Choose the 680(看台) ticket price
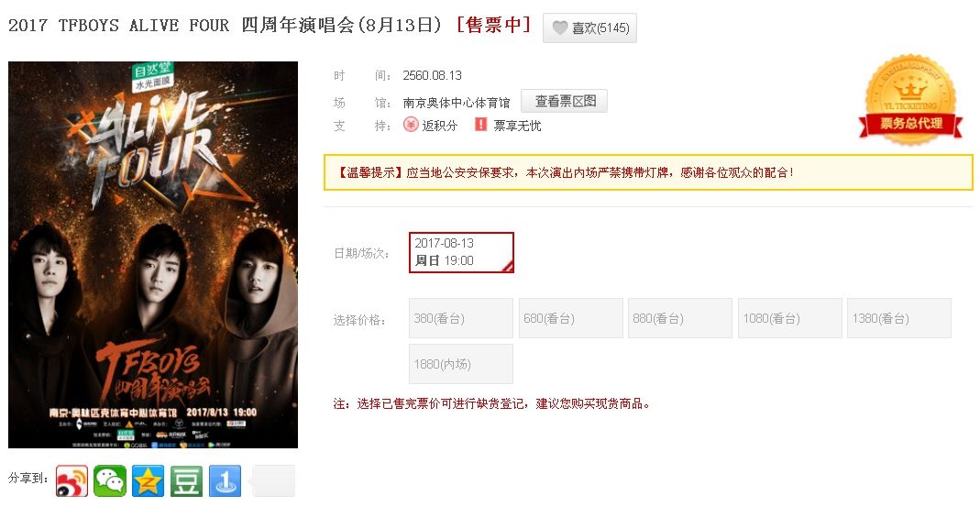 click(570, 318)
